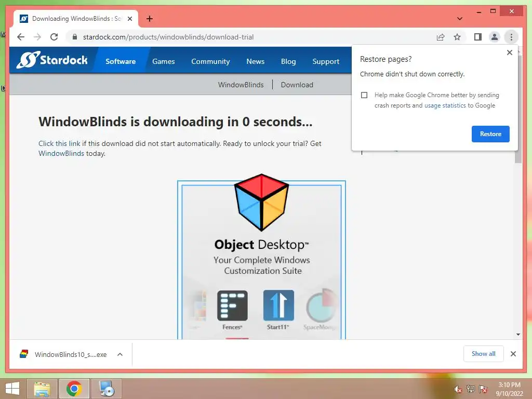Open the Chrome side panel icon

[x=478, y=37]
